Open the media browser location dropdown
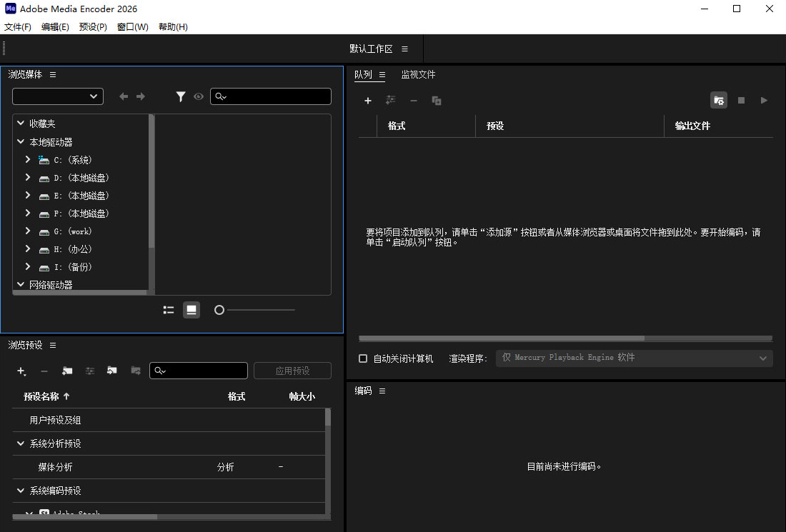Screen dimensions: 786x532 58,96
